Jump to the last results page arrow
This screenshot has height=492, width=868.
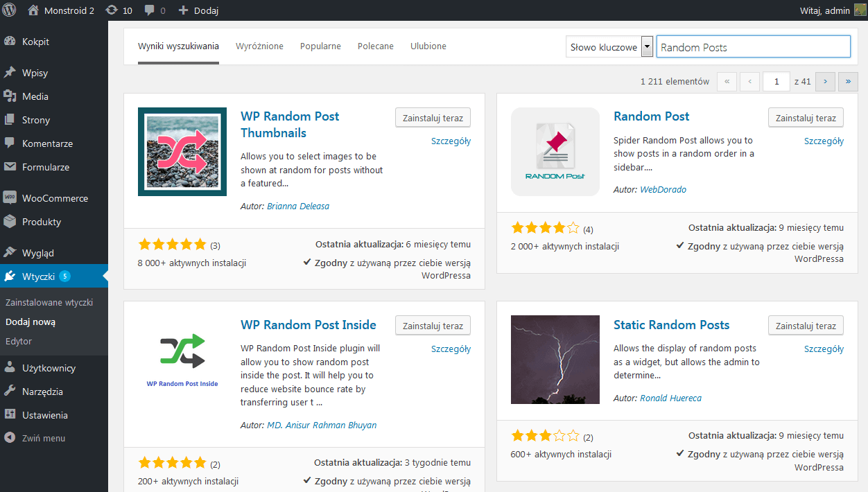point(848,82)
